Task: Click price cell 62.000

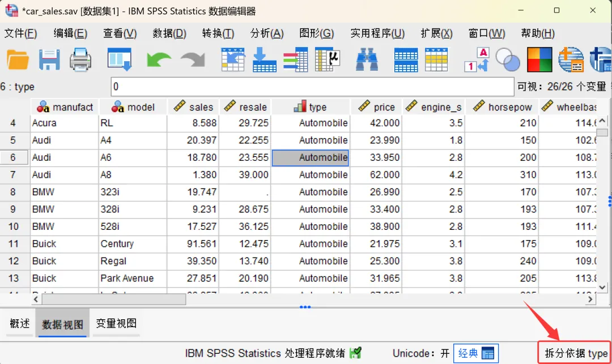Action: click(376, 174)
